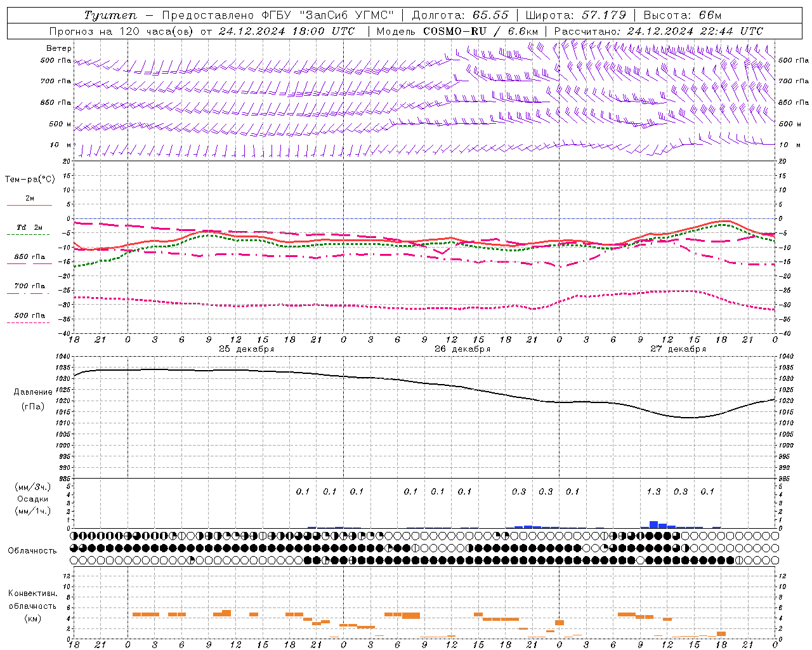Click the 26 декабря date label
Screen dimensions: 812x650
pyautogui.click(x=462, y=348)
